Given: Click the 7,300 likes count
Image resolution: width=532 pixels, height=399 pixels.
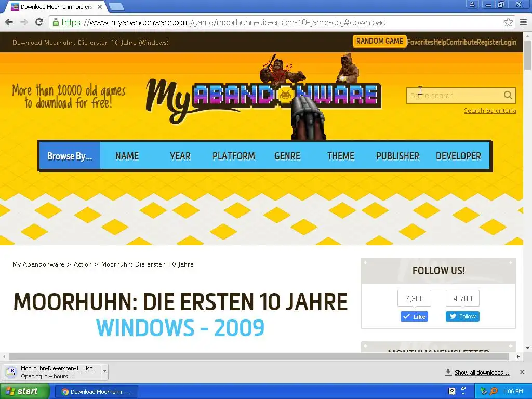Looking at the screenshot, I should point(414,298).
